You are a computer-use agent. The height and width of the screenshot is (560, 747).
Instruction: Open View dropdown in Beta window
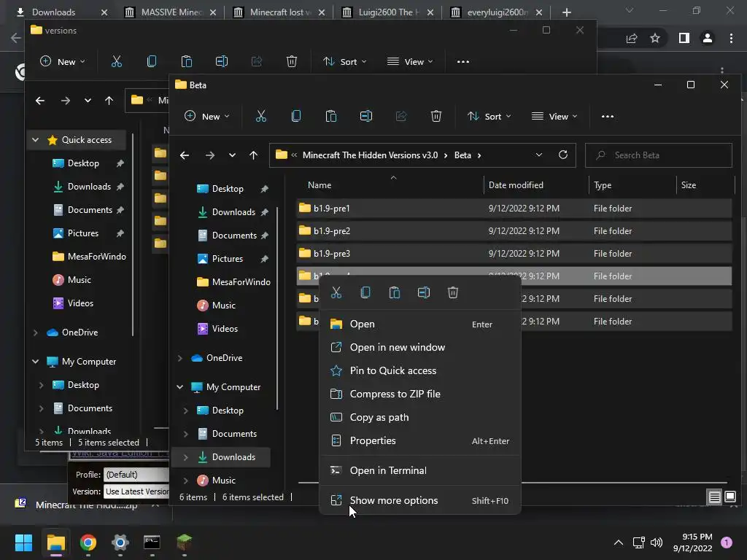pyautogui.click(x=554, y=117)
